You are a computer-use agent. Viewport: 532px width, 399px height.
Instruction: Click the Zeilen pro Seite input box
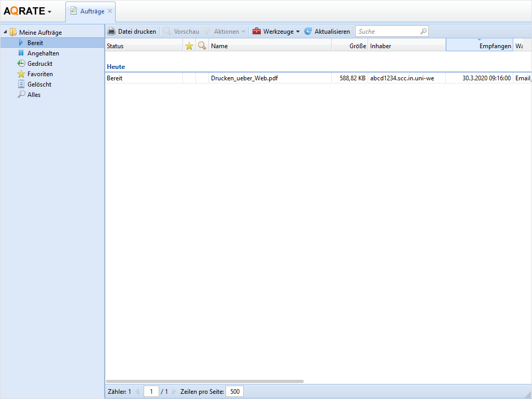[x=234, y=392]
